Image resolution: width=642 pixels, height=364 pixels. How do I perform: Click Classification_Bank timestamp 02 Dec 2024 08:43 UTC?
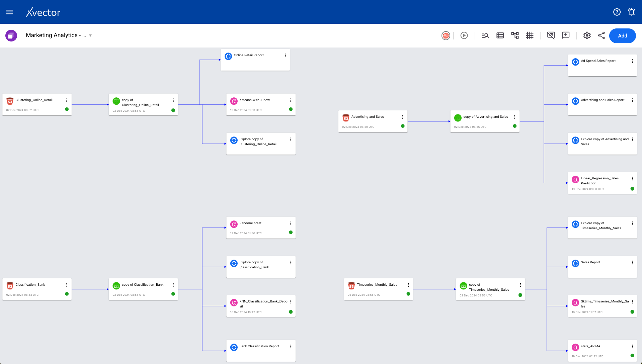[x=22, y=295]
